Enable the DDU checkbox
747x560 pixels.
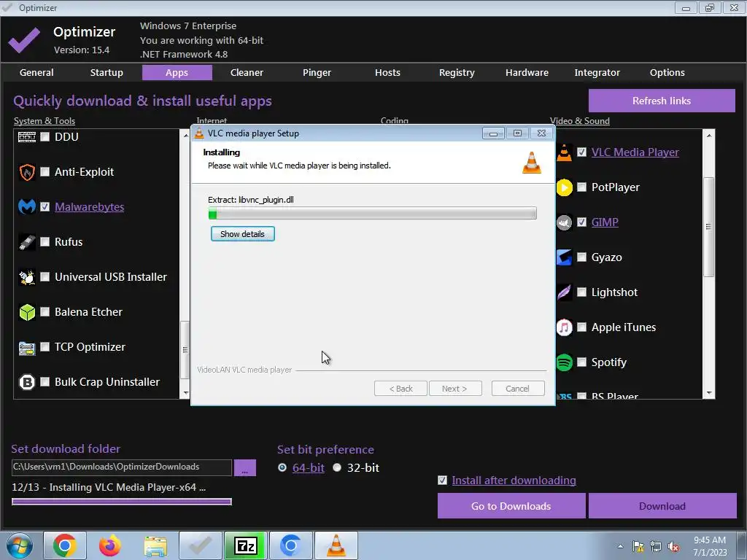click(44, 137)
